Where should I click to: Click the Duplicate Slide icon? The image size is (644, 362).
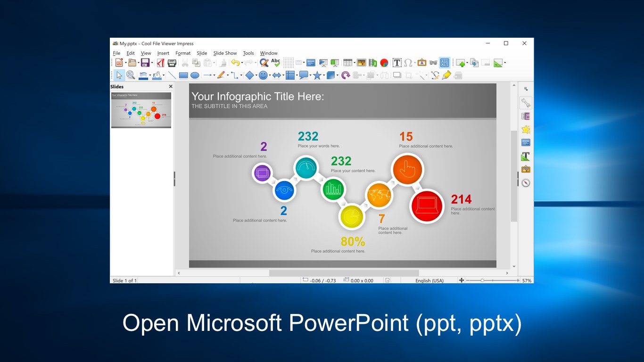point(474,62)
